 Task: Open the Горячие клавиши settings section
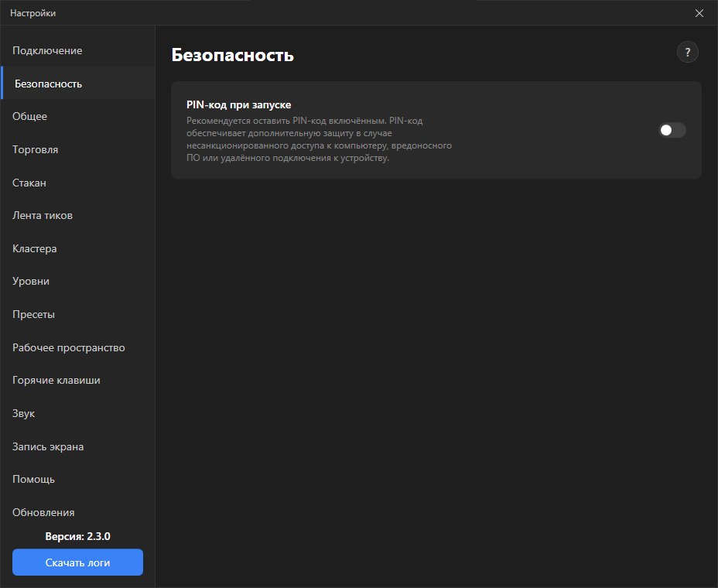tap(78, 380)
